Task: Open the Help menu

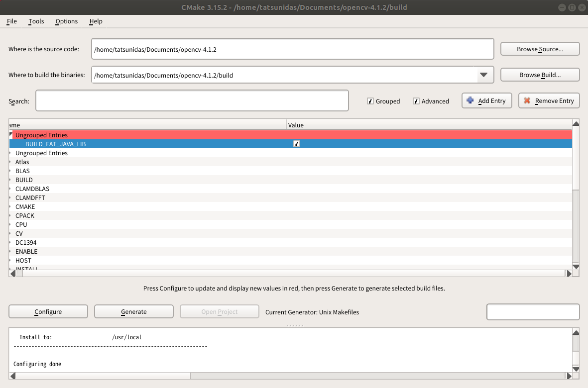Action: click(x=96, y=21)
